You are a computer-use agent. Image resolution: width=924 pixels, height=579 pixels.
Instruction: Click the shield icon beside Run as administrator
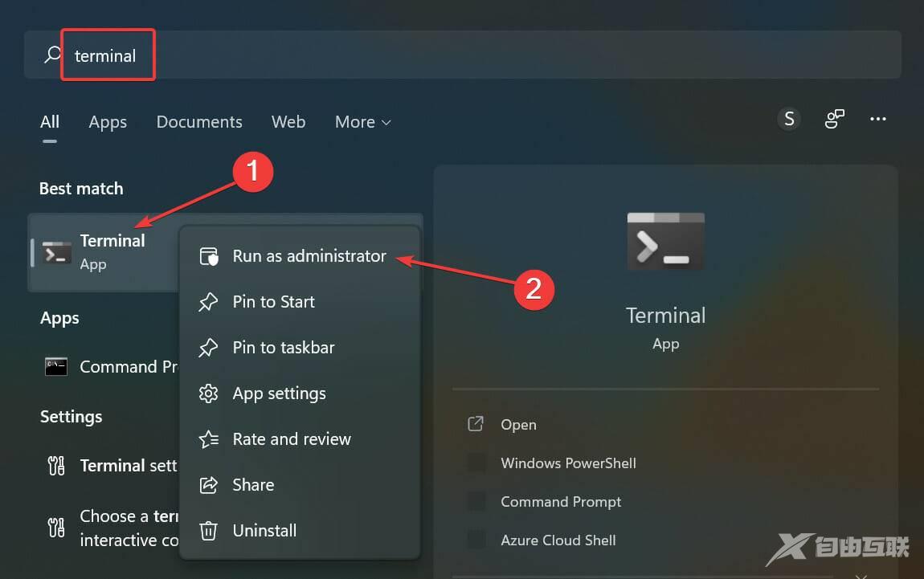(209, 256)
